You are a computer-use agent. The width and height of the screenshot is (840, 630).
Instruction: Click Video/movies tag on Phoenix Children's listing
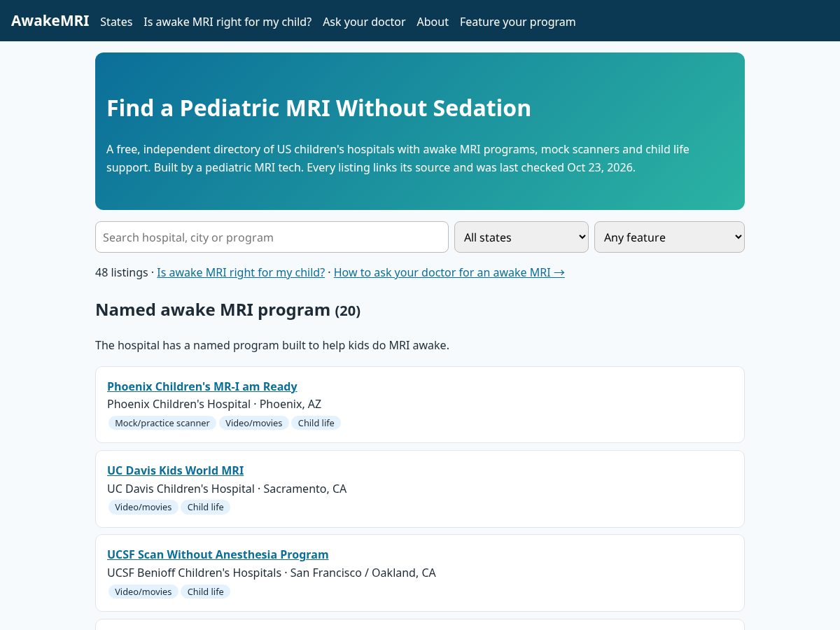pyautogui.click(x=254, y=423)
